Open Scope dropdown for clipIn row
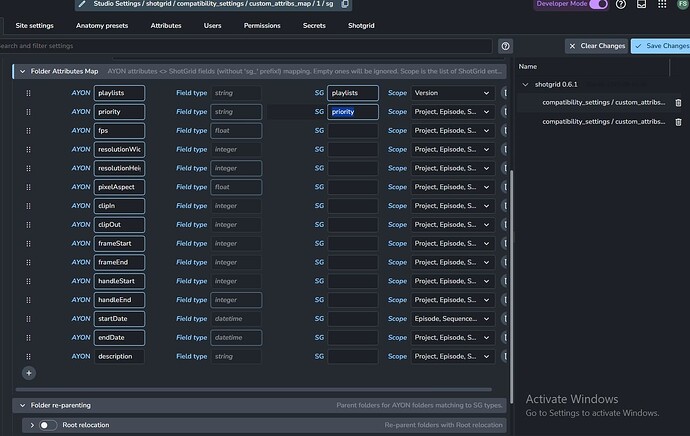 (x=452, y=206)
